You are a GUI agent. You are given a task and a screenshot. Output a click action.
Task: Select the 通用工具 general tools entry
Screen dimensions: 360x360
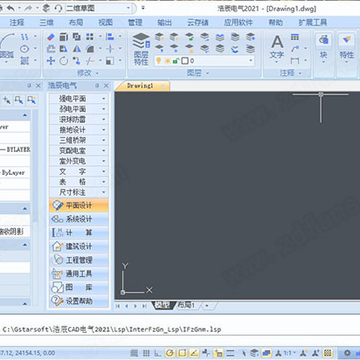[x=79, y=274]
